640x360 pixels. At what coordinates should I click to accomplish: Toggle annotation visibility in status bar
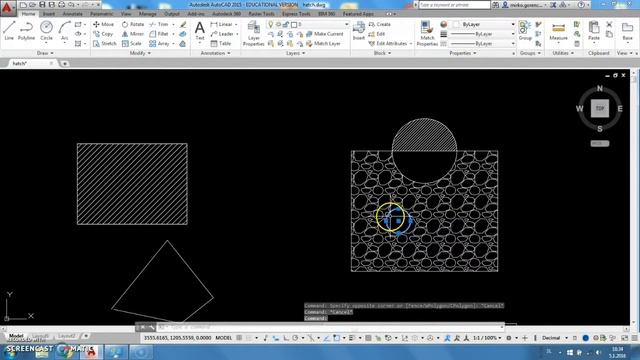pyautogui.click(x=448, y=338)
